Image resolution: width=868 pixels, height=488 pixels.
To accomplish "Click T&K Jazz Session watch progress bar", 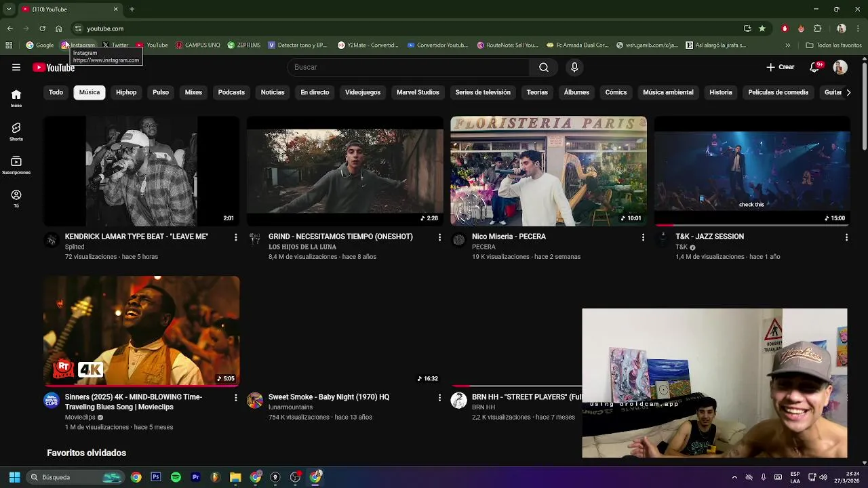I will [x=752, y=225].
